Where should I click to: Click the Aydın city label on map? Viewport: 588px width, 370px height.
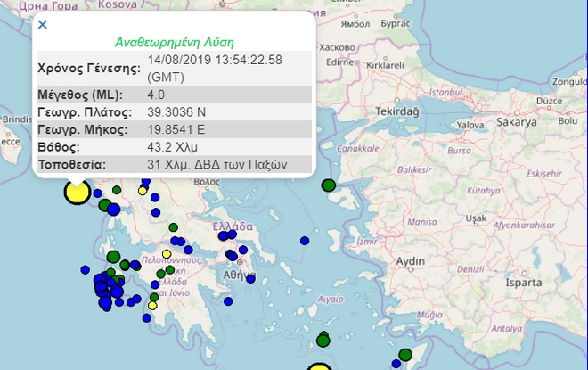411,260
